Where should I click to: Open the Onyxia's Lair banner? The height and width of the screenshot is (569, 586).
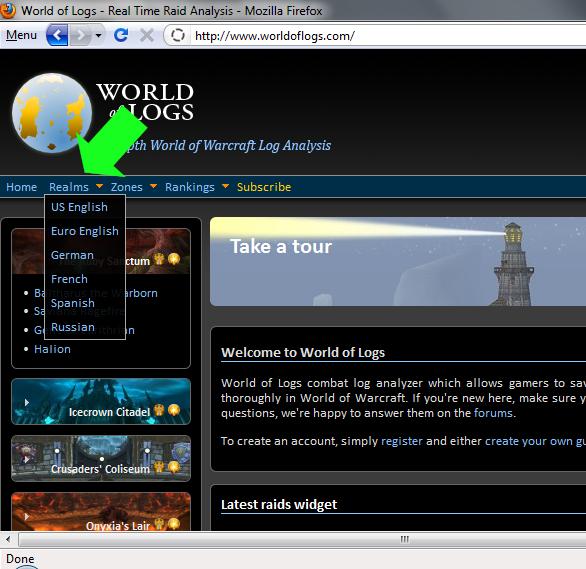pos(101,511)
